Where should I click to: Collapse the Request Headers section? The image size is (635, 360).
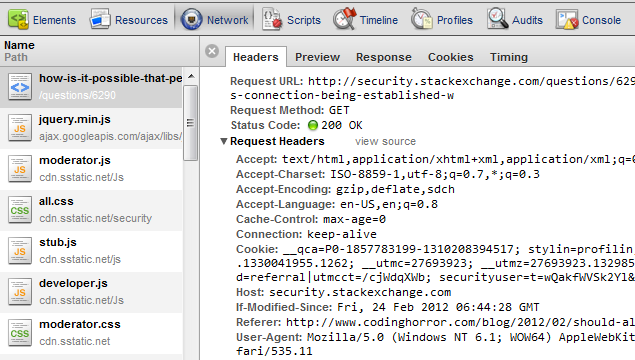[x=224, y=141]
